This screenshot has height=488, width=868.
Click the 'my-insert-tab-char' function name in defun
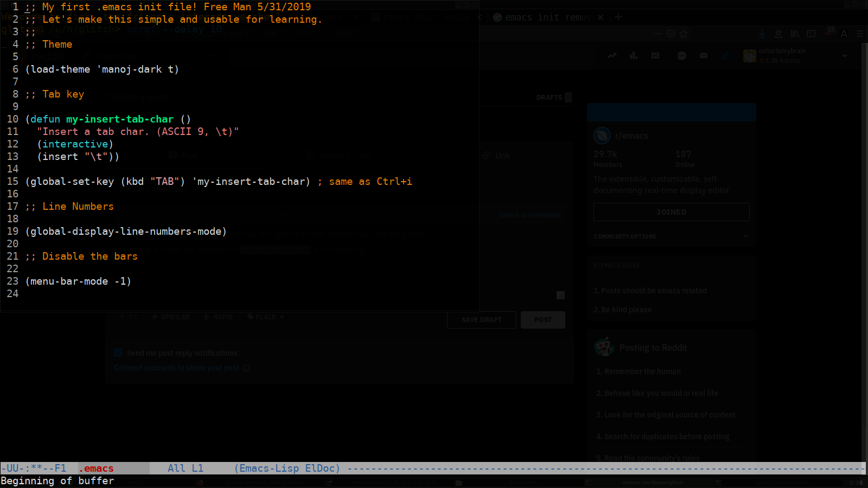(x=120, y=119)
